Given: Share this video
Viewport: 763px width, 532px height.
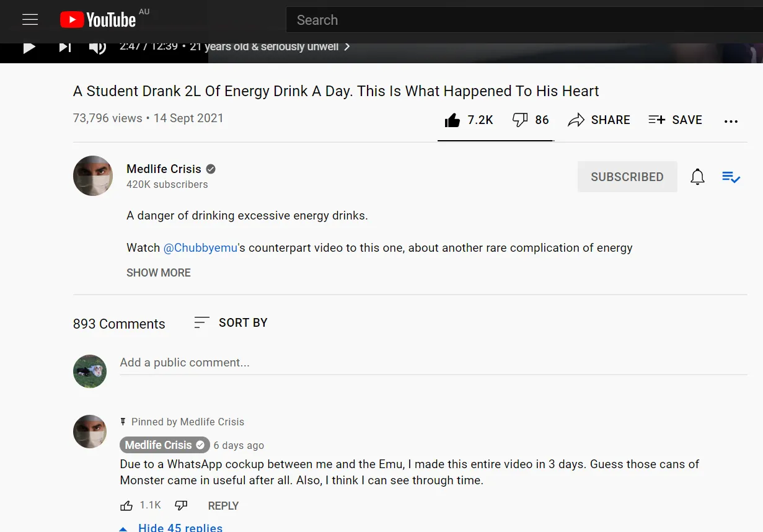Looking at the screenshot, I should pyautogui.click(x=599, y=120).
